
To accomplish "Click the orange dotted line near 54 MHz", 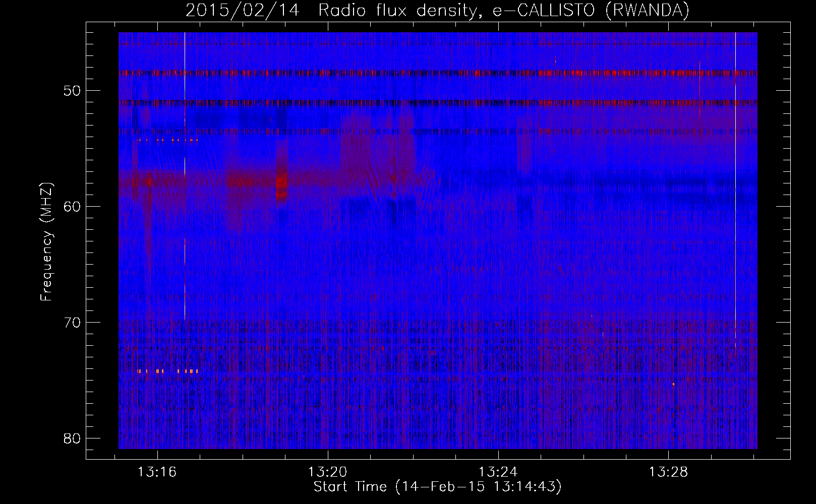I will pyautogui.click(x=167, y=141).
